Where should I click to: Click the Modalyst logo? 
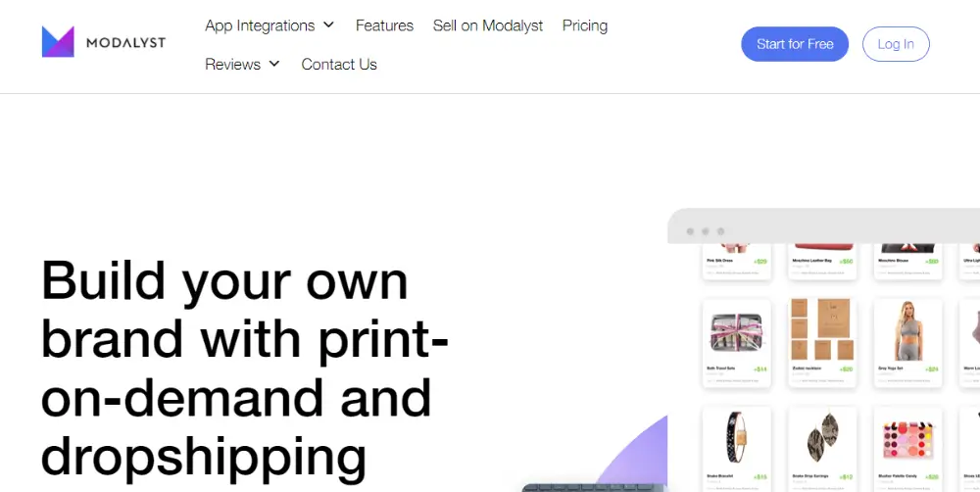point(104,42)
